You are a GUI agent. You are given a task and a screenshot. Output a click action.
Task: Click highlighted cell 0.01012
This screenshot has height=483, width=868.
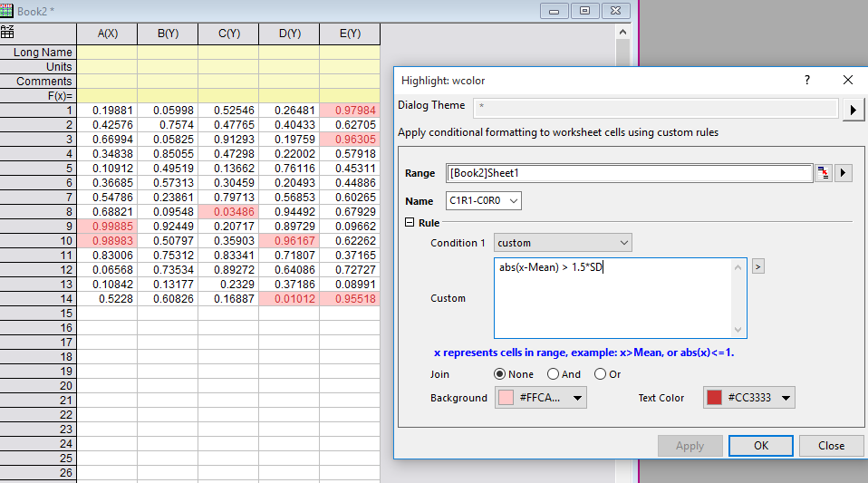click(x=290, y=298)
